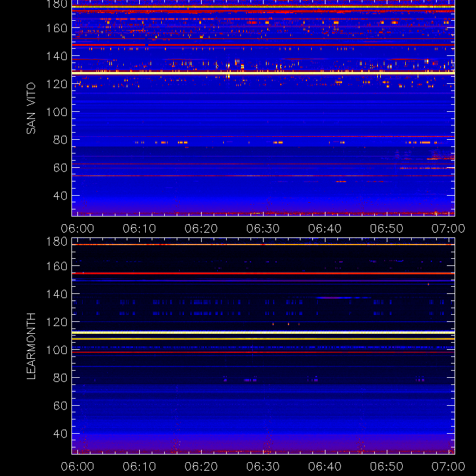Select the 60 tick label on SAN VITO axis

[60, 168]
